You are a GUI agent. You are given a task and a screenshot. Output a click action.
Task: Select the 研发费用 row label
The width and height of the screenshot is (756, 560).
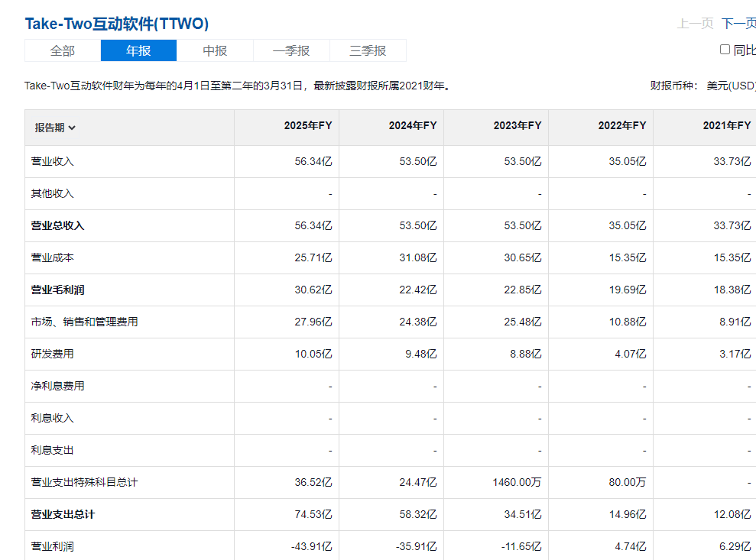point(52,354)
